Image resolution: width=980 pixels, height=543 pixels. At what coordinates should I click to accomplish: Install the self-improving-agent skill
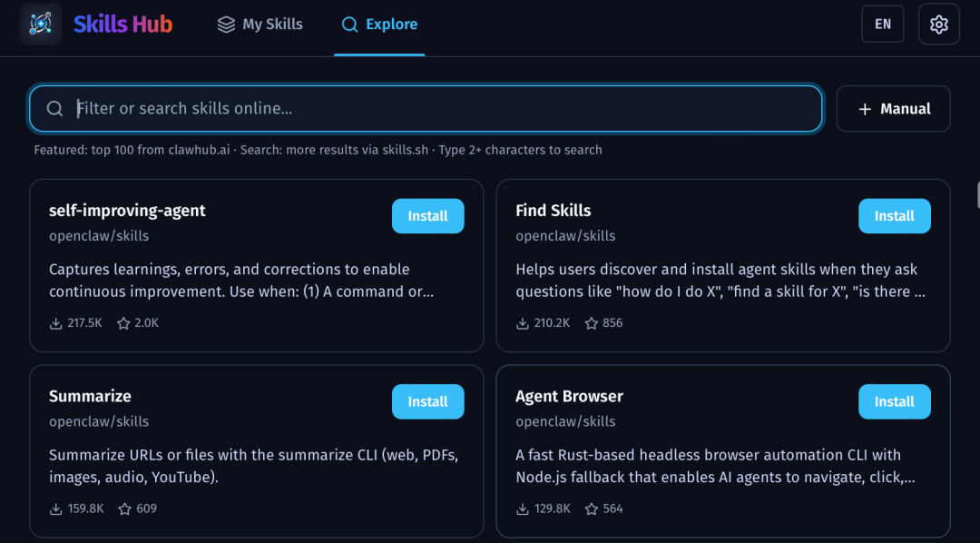[427, 216]
